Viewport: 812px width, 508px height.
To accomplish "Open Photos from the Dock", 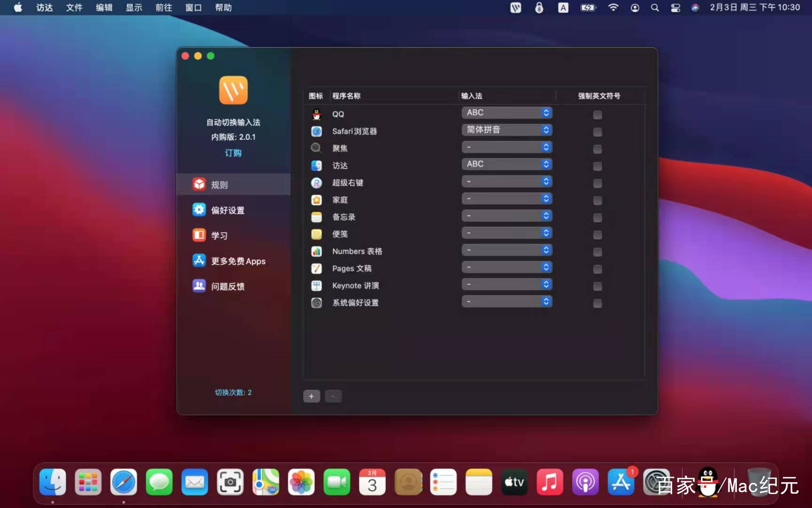I will (x=301, y=482).
